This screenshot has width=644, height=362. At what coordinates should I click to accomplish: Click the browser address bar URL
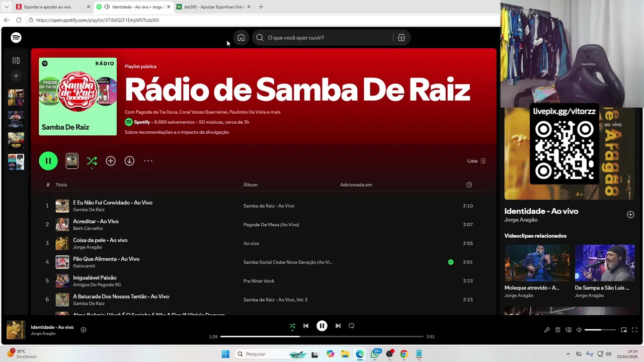coord(98,20)
